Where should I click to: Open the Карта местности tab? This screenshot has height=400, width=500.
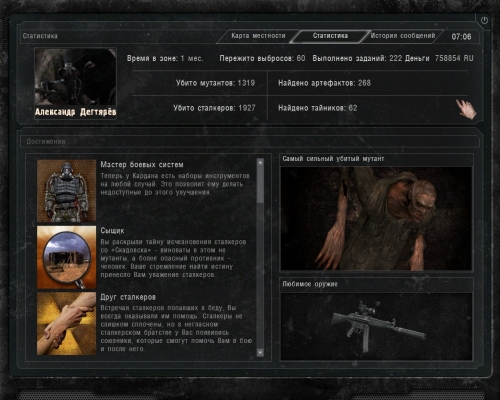click(258, 36)
